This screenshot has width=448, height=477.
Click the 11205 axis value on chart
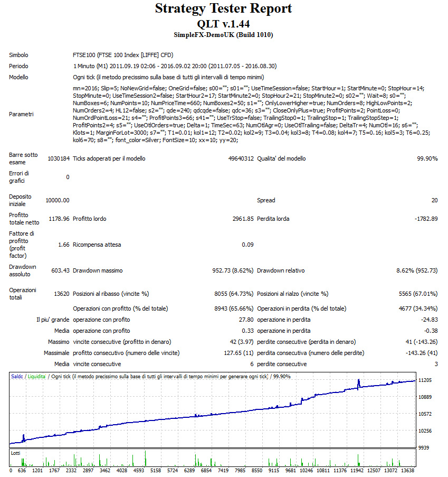pos(425,380)
